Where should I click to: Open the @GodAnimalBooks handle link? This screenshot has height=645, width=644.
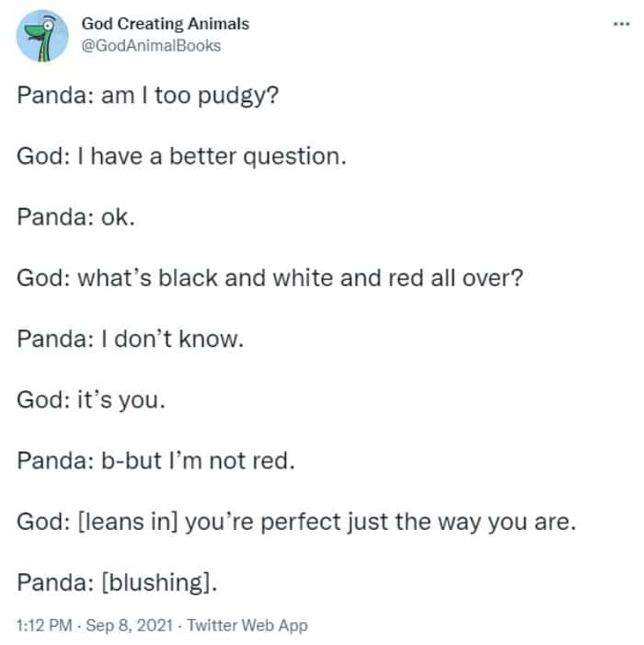coord(152,45)
